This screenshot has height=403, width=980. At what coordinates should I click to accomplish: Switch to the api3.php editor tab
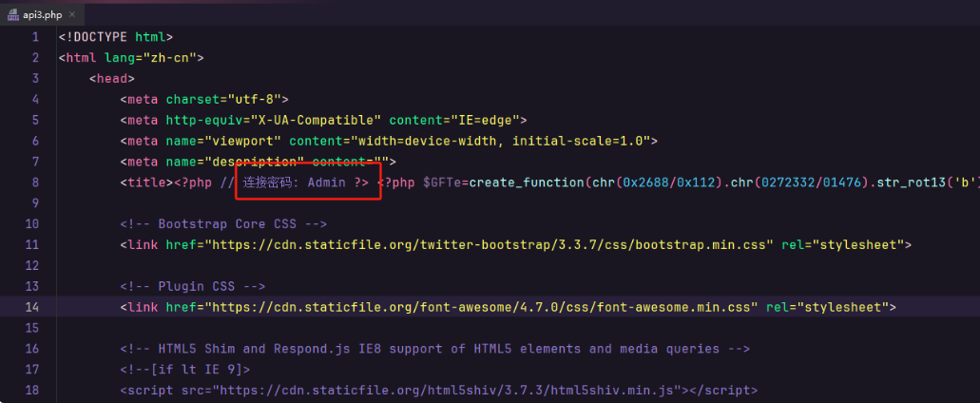click(x=41, y=15)
